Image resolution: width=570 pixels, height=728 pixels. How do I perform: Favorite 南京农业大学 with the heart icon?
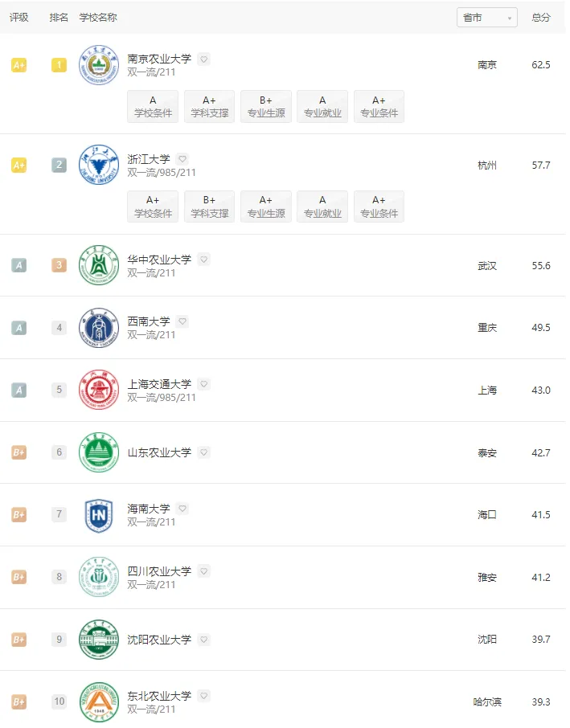pyautogui.click(x=204, y=59)
